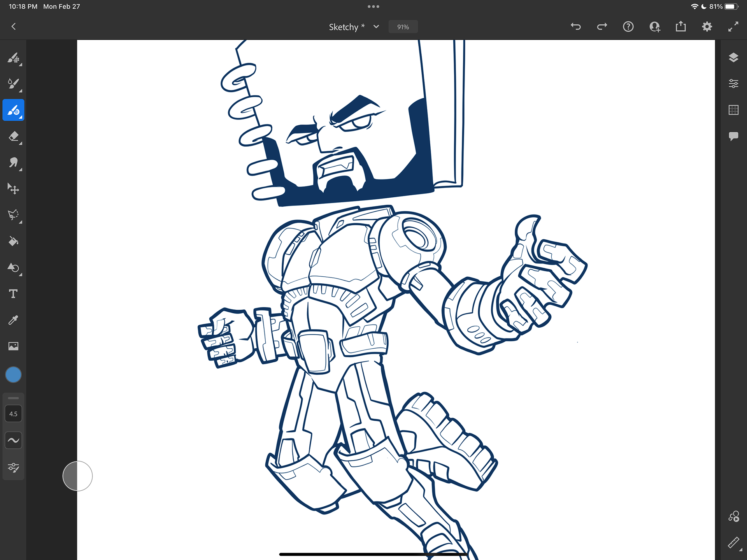
Task: Pick the Transform move tool
Action: click(x=13, y=189)
